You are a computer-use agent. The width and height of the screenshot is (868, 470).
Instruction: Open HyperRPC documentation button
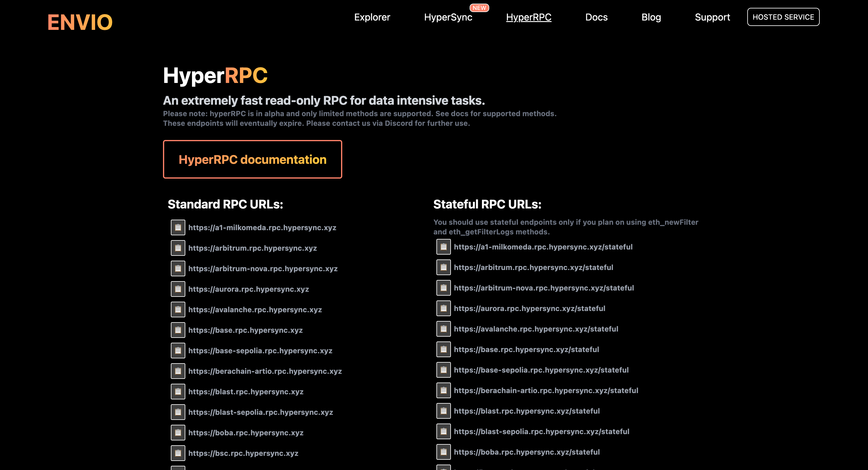(252, 159)
